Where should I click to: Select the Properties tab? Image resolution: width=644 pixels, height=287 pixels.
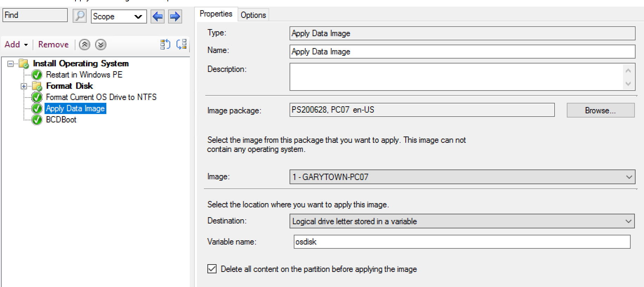coord(216,14)
